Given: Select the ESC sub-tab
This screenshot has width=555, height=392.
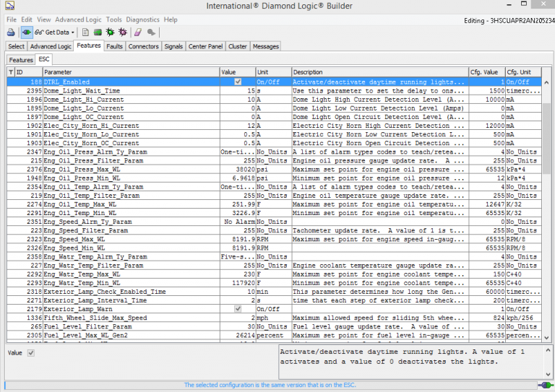Looking at the screenshot, I should coord(44,59).
